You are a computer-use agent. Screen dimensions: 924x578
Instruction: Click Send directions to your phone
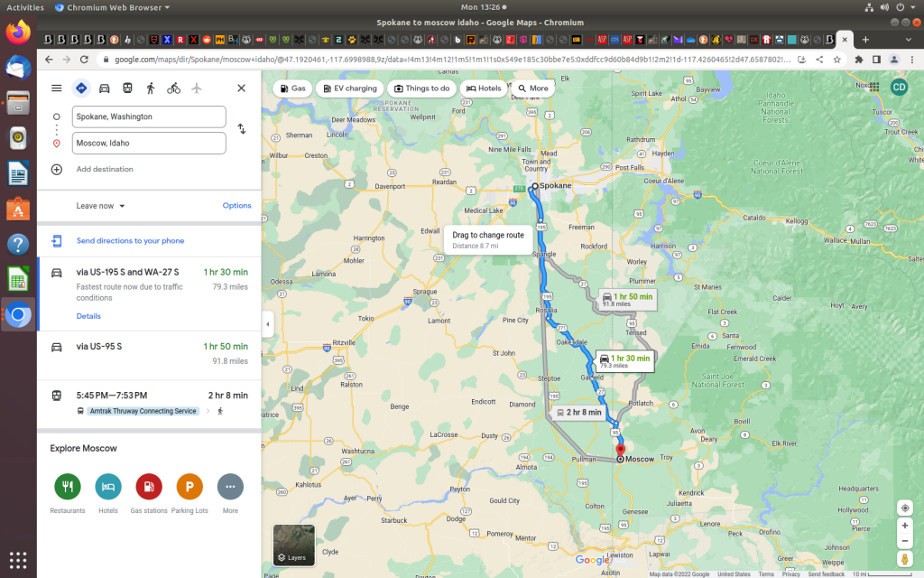(x=130, y=241)
